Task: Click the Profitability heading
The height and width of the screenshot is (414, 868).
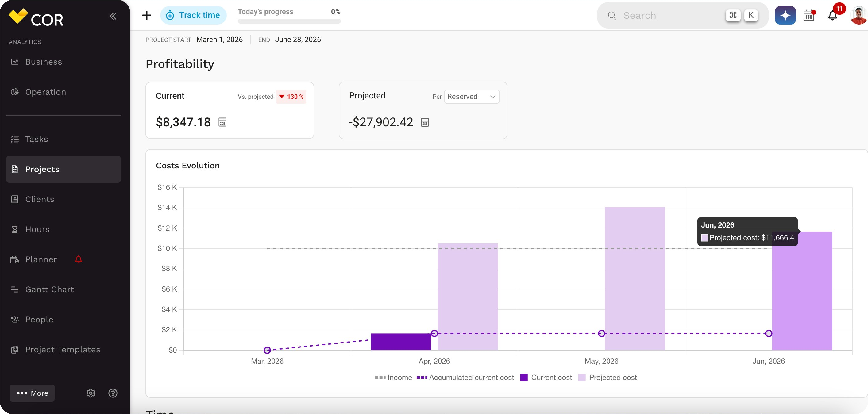Action: point(180,64)
